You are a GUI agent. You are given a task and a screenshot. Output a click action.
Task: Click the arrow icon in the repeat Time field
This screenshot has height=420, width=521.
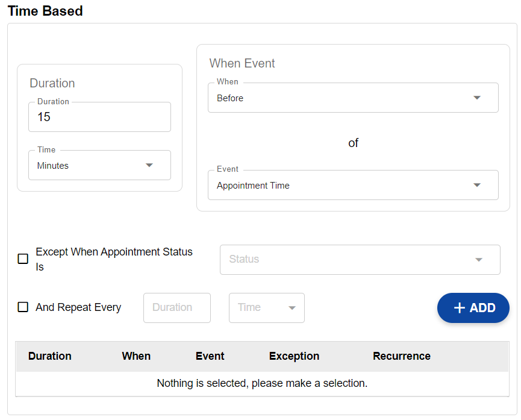[x=292, y=308]
